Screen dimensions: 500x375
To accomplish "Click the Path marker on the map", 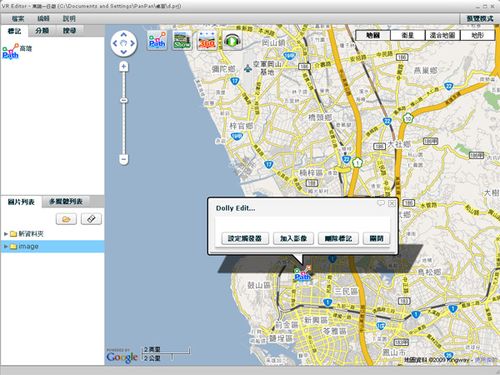I will pyautogui.click(x=303, y=274).
